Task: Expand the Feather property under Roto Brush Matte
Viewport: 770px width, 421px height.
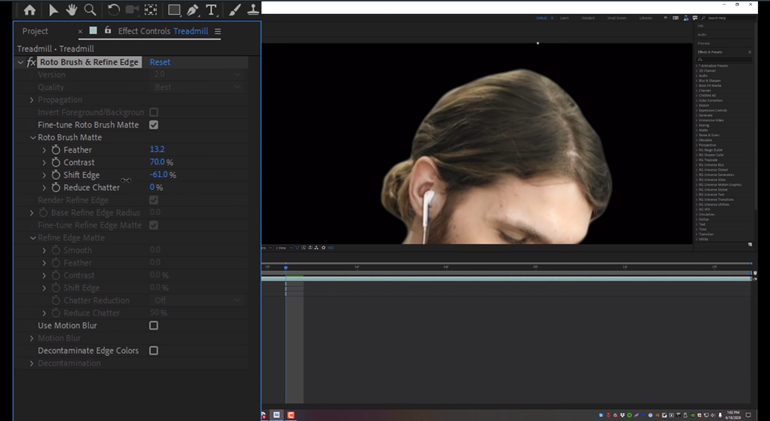Action: 44,150
